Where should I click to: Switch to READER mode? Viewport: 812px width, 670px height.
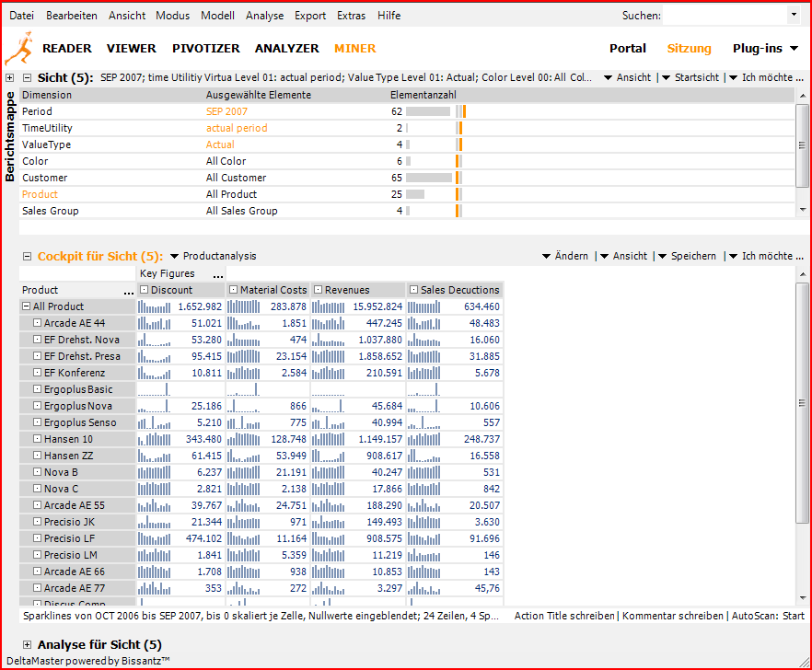67,48
